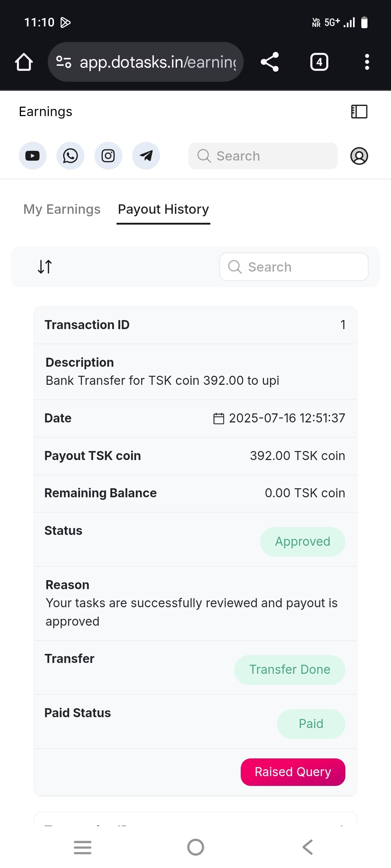Open the WhatsApp icon link

click(70, 156)
